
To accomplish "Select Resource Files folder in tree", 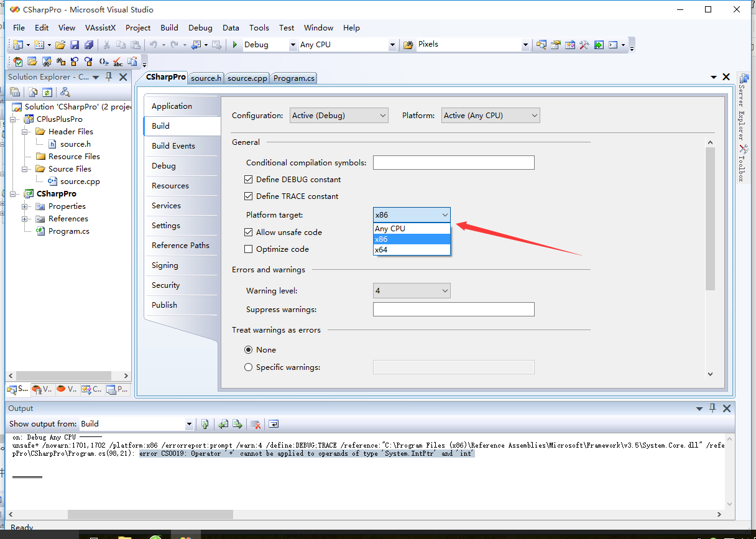I will tap(74, 156).
